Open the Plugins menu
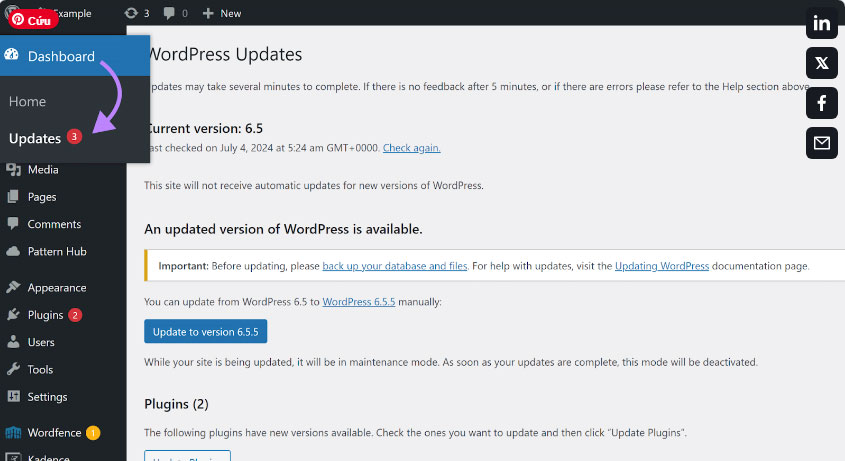 pos(45,315)
